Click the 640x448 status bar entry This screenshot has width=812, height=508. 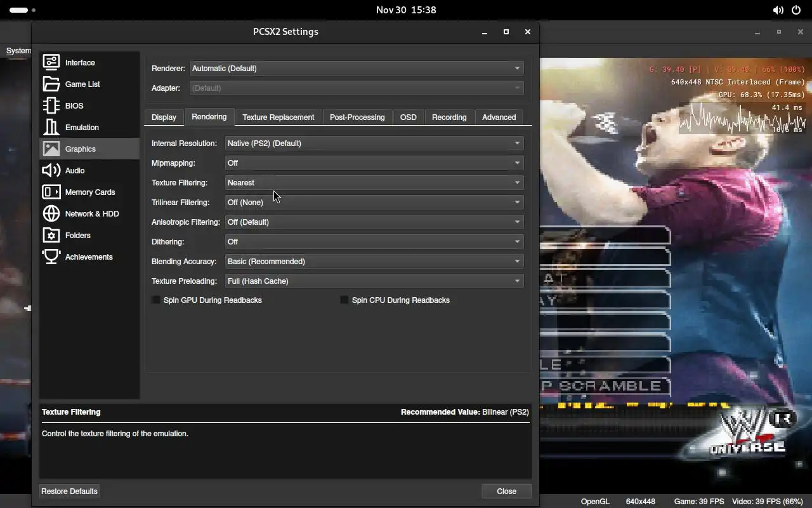(641, 501)
